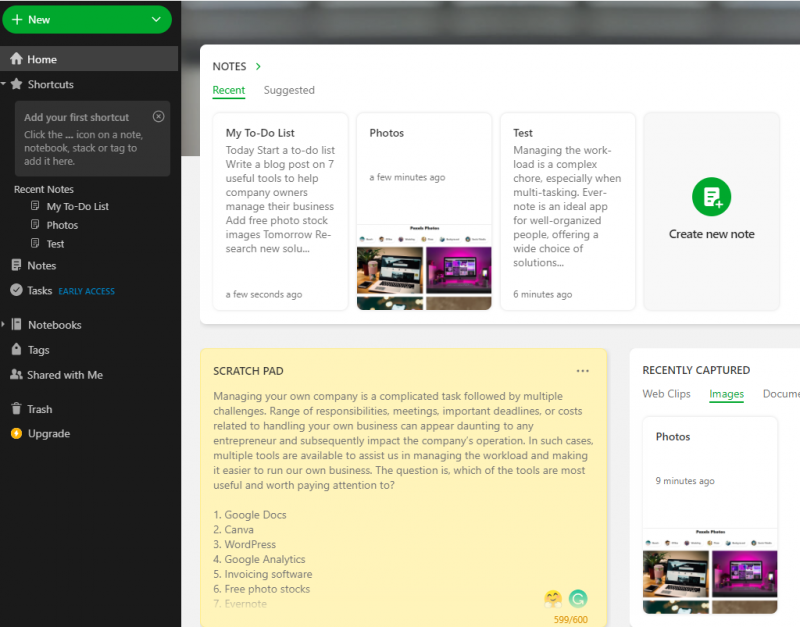Click the Shortcuts star icon
The width and height of the screenshot is (800, 627).
[x=17, y=84]
